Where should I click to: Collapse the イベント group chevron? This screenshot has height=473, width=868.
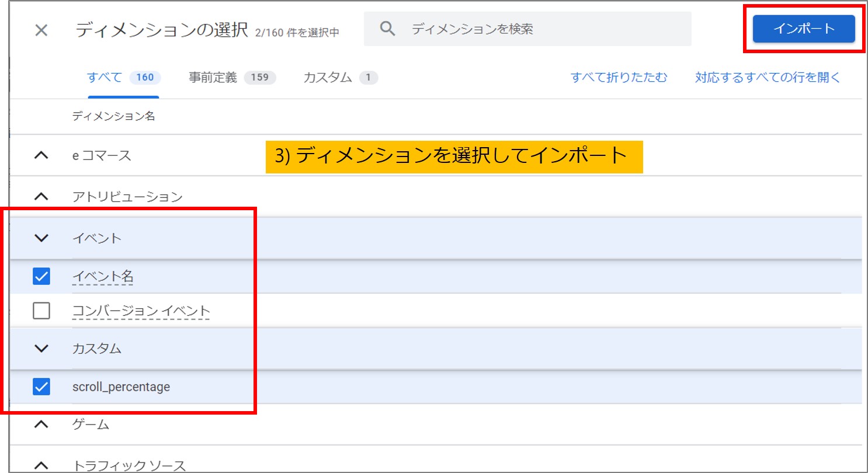click(x=41, y=238)
